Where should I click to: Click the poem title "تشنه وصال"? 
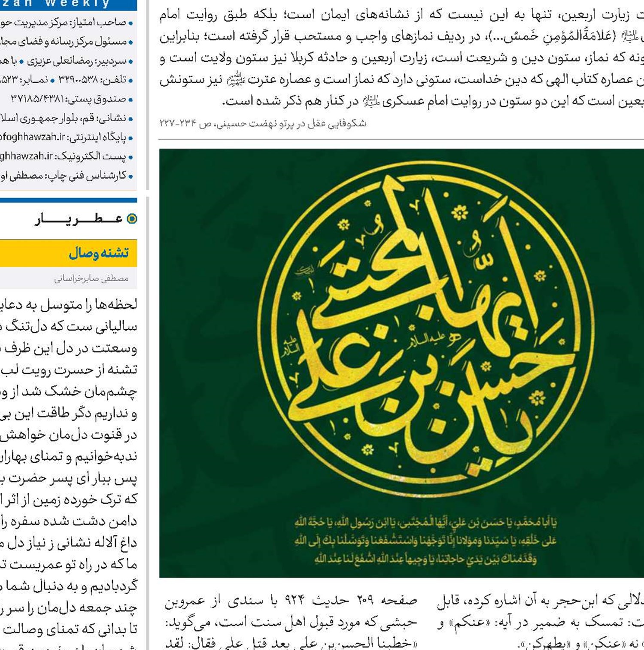pyautogui.click(x=99, y=253)
